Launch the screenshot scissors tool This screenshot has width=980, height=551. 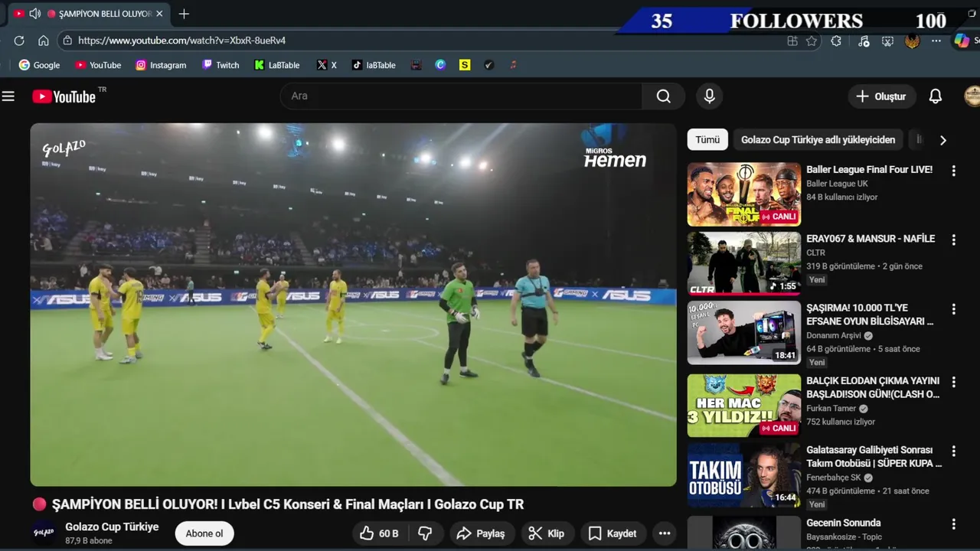click(887, 41)
